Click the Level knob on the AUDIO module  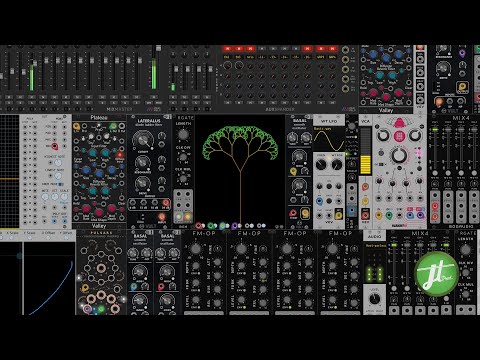[375, 299]
